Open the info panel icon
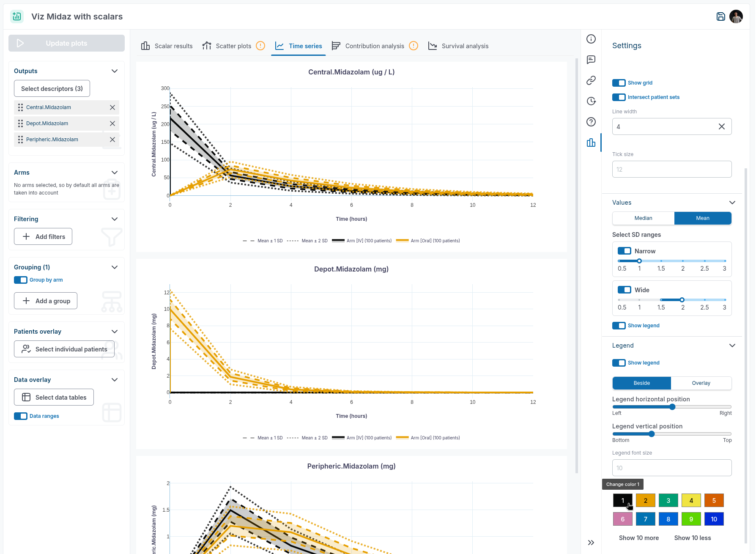 click(x=591, y=39)
